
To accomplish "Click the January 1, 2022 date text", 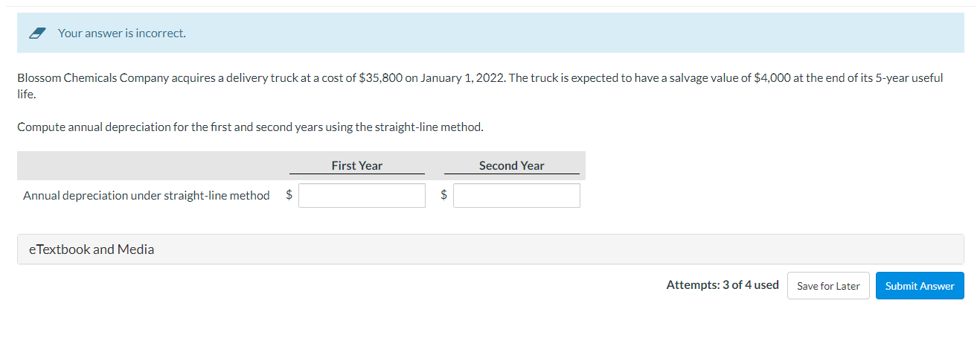I will point(461,78).
